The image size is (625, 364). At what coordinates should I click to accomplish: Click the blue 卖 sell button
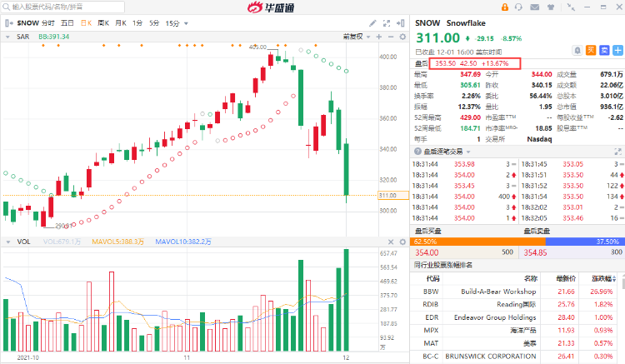(x=604, y=51)
